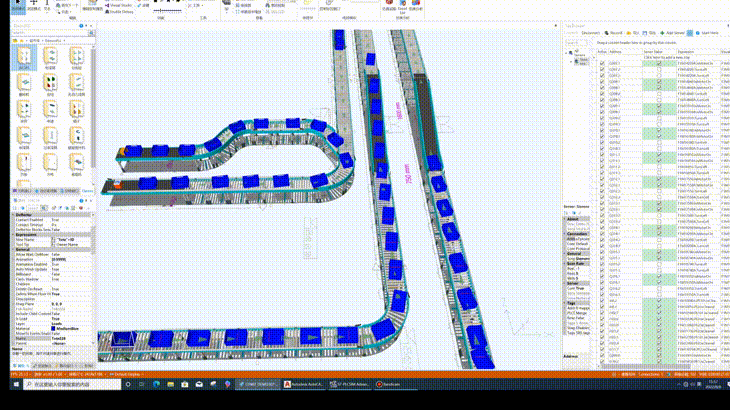
Task: Toggle the Active checkbox in second tag row
Action: (602, 70)
